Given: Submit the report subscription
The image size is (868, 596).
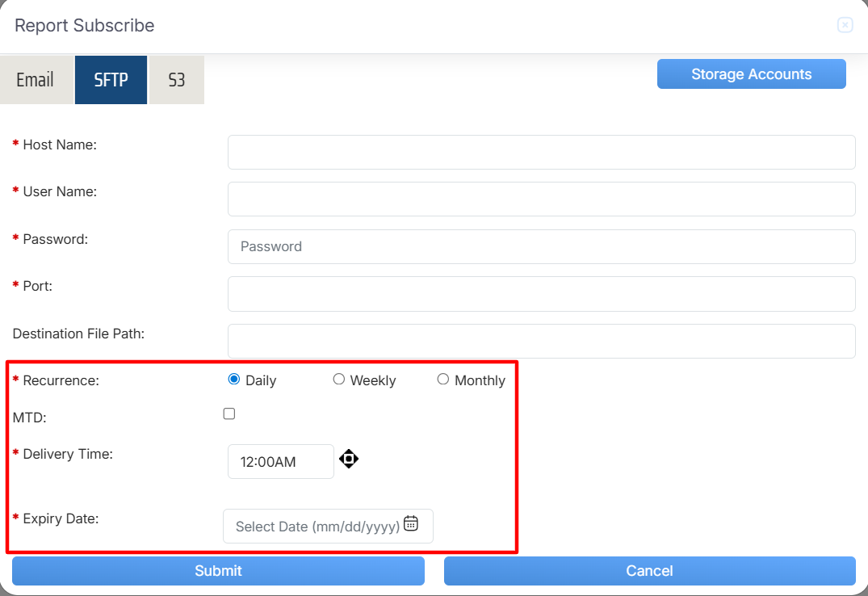Looking at the screenshot, I should pos(218,571).
